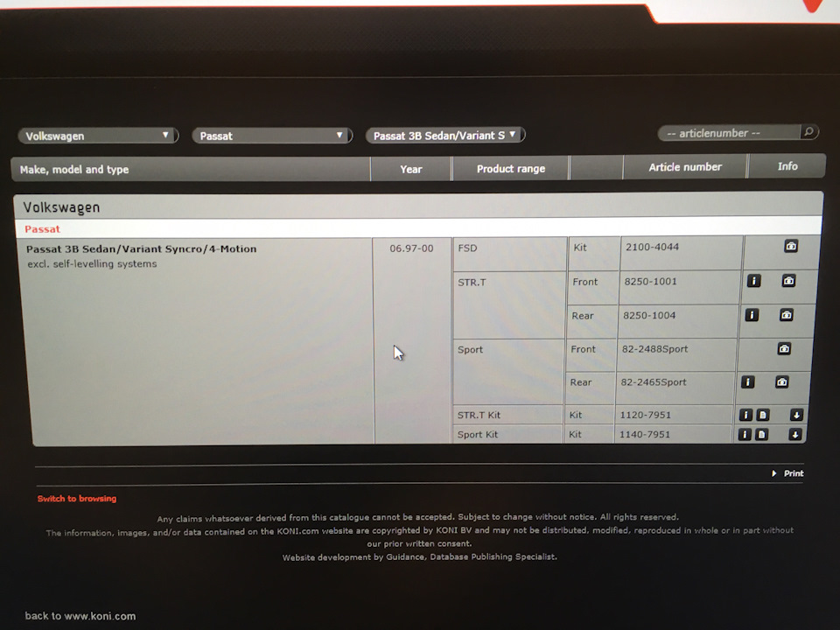Click the article number search magnifier
Image resolution: width=840 pixels, height=630 pixels.
pos(808,132)
